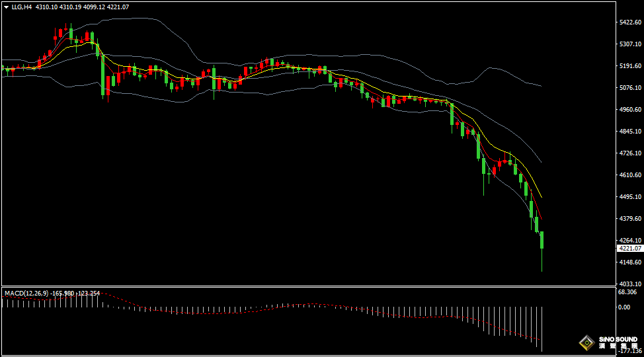Click the last MACD histogram bar
Viewport: 644px width, 357px height.
tap(542, 329)
